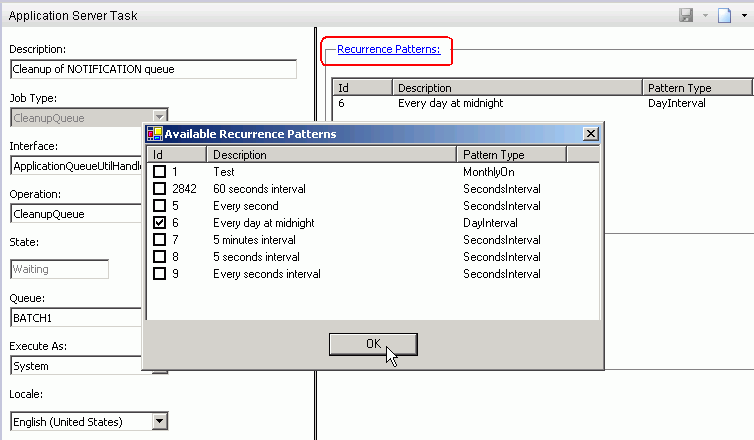Image resolution: width=754 pixels, height=440 pixels.
Task: Tick the checkbox for 5 minutes interval
Action: pos(159,240)
